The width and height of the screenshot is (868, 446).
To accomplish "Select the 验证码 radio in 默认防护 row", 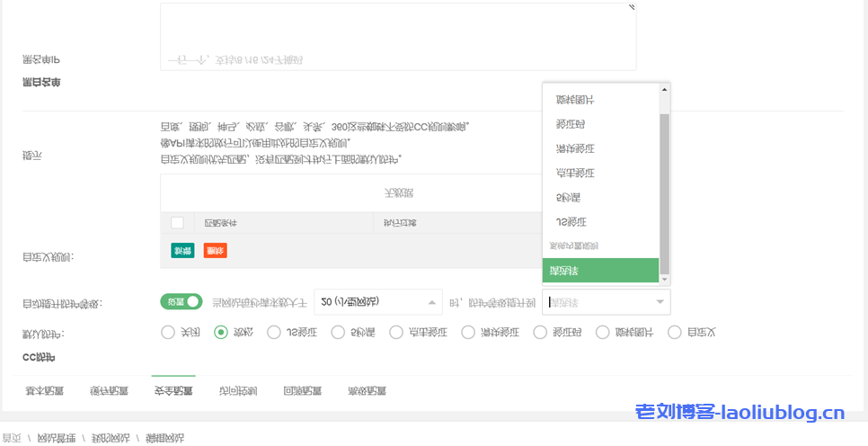I will (x=540, y=332).
